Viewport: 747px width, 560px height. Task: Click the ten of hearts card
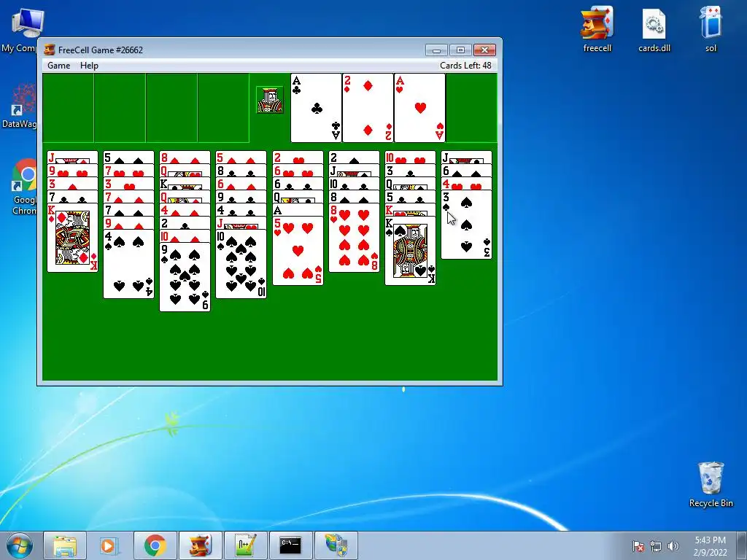(410, 157)
